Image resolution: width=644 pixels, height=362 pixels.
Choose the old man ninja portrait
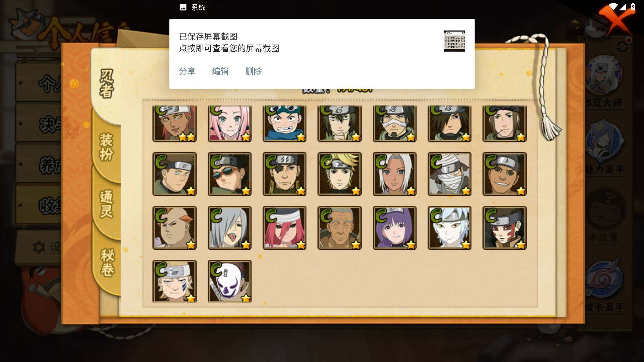pos(339,228)
